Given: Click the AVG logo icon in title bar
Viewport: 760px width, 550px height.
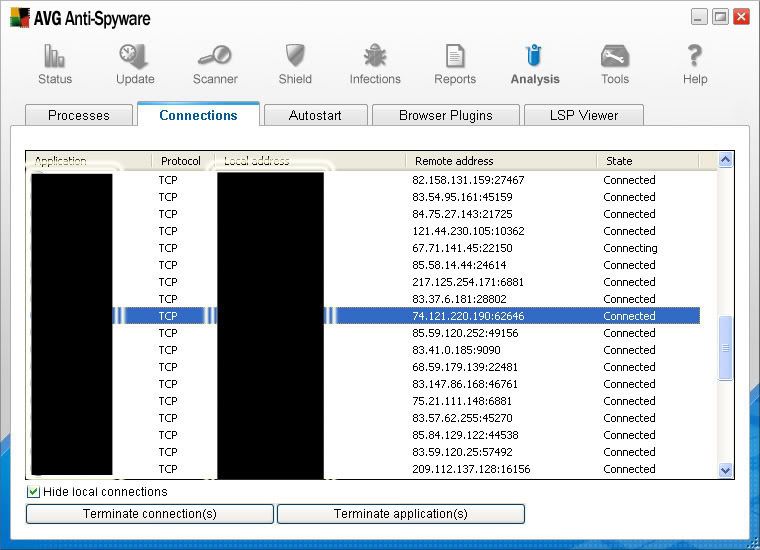Looking at the screenshot, I should tap(20, 17).
